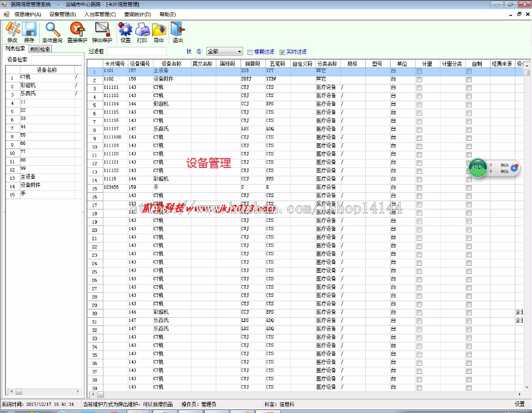Viewport: 532px width, 413px height.
Task: Click the 打印 print icon
Action: (x=142, y=30)
